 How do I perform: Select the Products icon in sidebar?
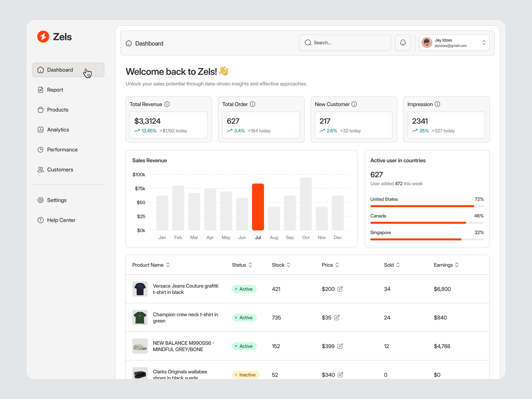click(41, 110)
